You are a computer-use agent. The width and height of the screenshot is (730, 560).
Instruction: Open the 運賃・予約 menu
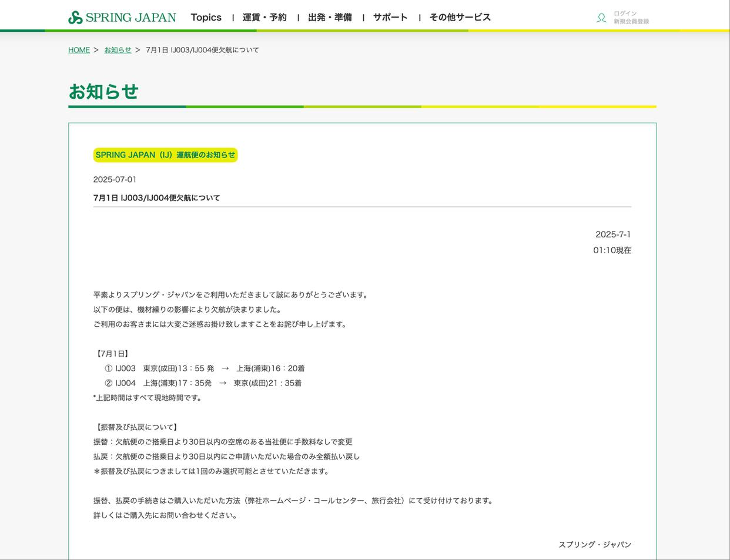click(x=264, y=18)
